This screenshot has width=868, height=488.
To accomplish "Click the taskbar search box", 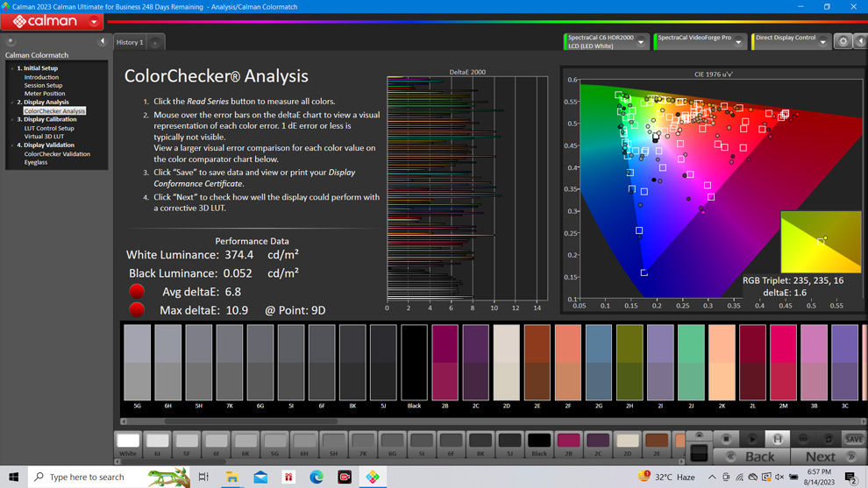I will pos(109,477).
